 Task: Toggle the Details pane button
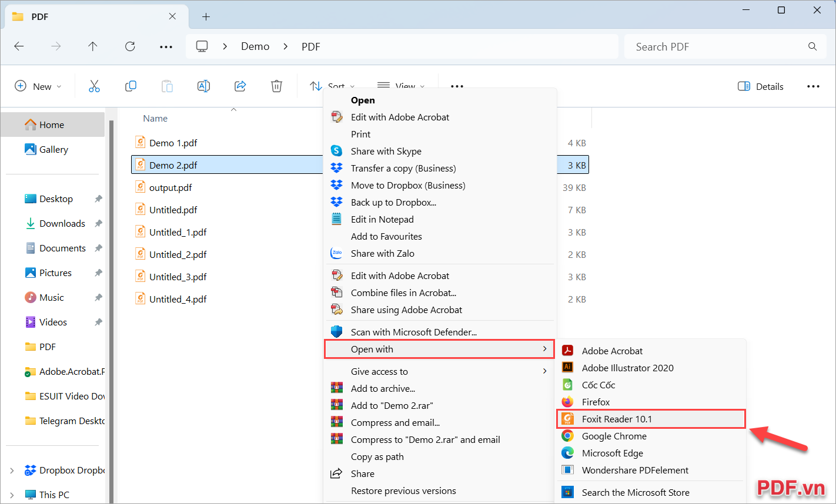tap(761, 86)
